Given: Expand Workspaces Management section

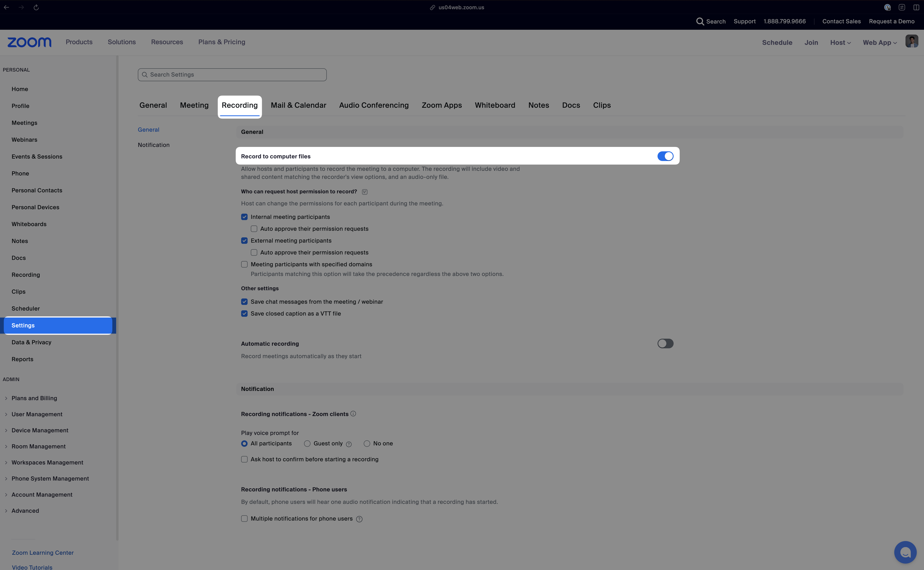Looking at the screenshot, I should click(6, 463).
